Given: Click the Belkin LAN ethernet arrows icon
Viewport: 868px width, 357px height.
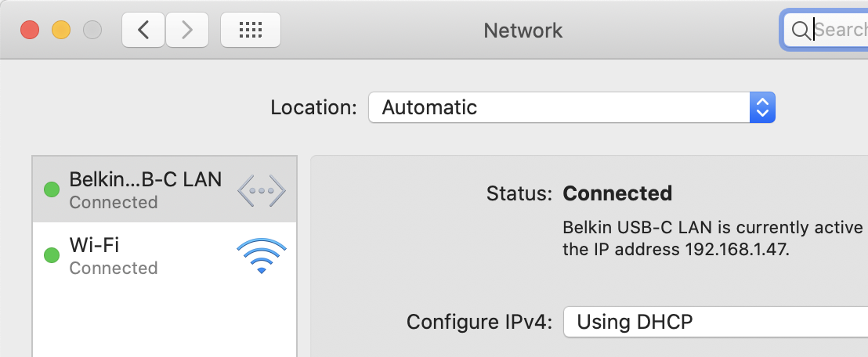Looking at the screenshot, I should 261,190.
